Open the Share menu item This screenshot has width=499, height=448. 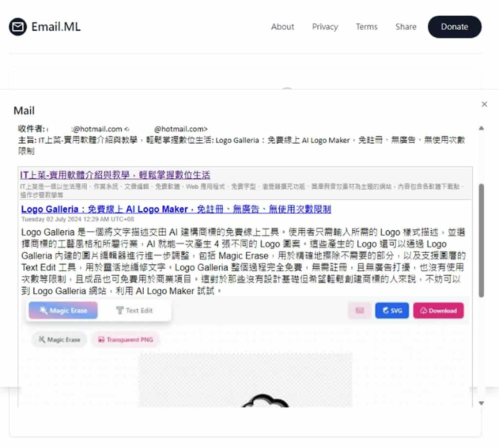click(x=406, y=27)
